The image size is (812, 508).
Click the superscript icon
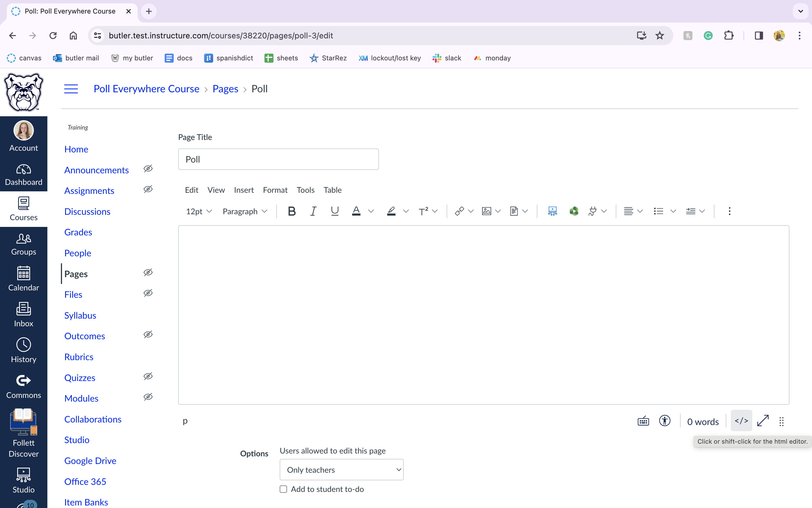coord(423,211)
